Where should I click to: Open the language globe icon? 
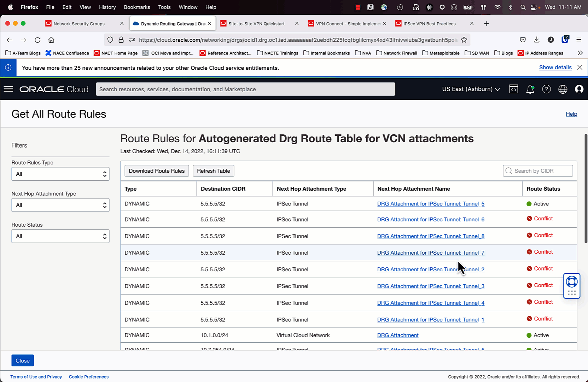click(563, 89)
